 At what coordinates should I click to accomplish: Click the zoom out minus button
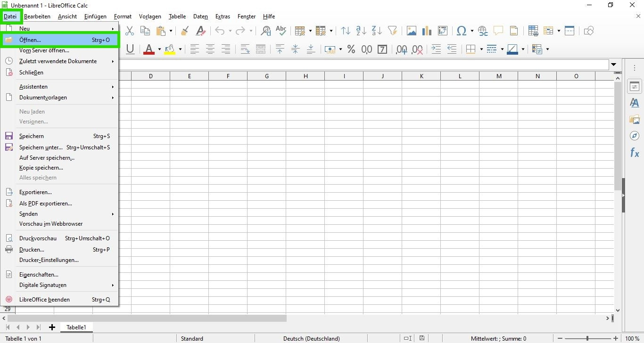point(560,338)
